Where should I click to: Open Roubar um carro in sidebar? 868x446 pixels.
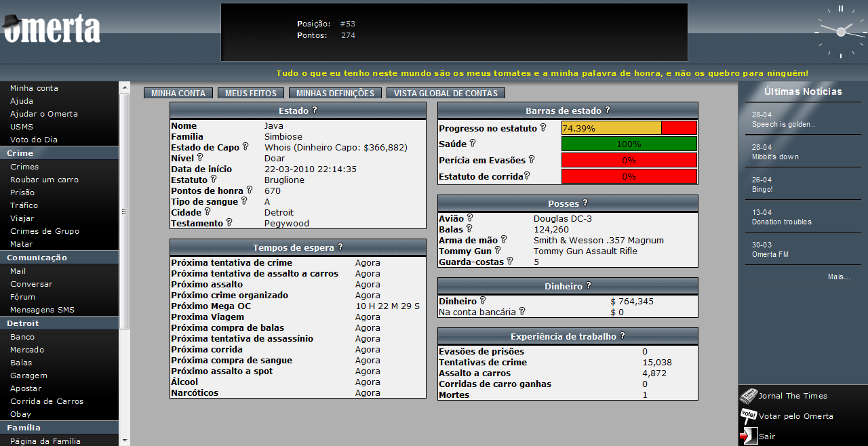coord(44,180)
